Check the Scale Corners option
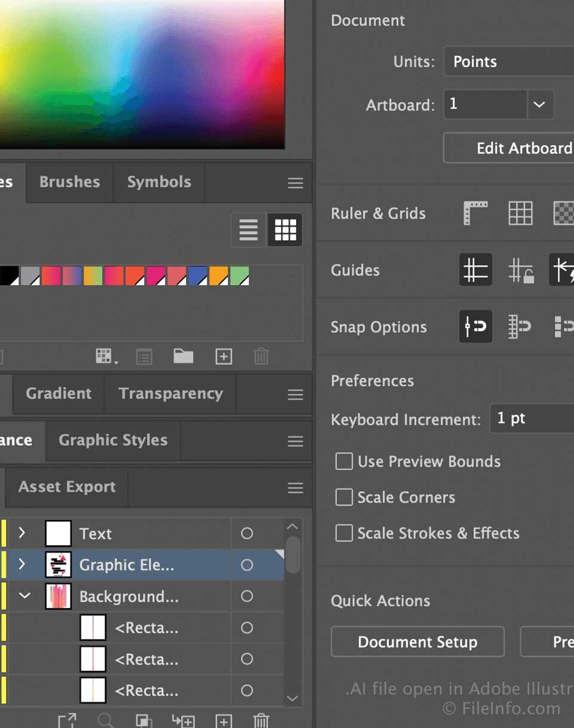This screenshot has height=728, width=574. (x=344, y=497)
